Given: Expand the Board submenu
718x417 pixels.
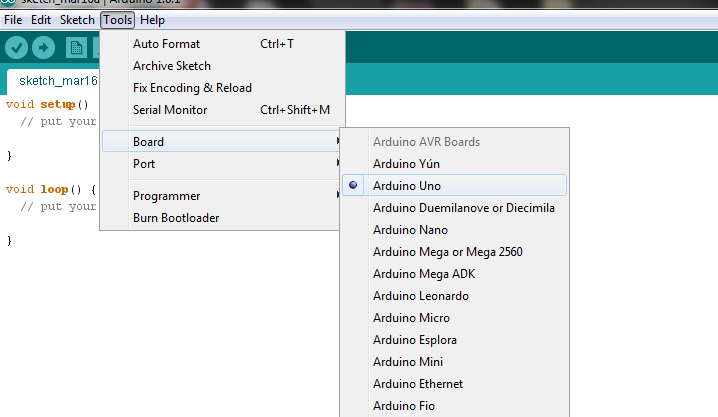Looking at the screenshot, I should click(221, 141).
